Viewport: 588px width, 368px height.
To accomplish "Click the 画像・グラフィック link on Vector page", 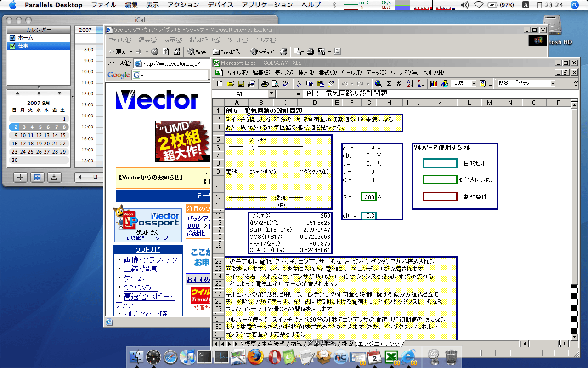I will [x=150, y=259].
